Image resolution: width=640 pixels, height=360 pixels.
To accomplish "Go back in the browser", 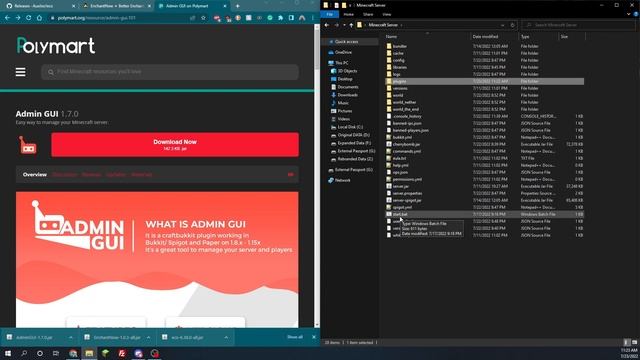I will (7, 18).
